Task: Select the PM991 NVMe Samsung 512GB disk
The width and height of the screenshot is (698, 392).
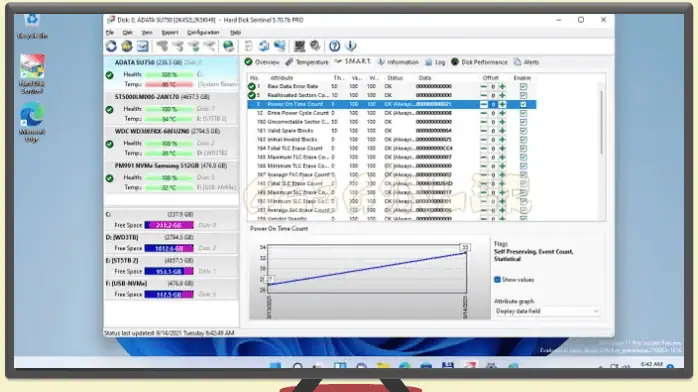Action: (x=171, y=177)
